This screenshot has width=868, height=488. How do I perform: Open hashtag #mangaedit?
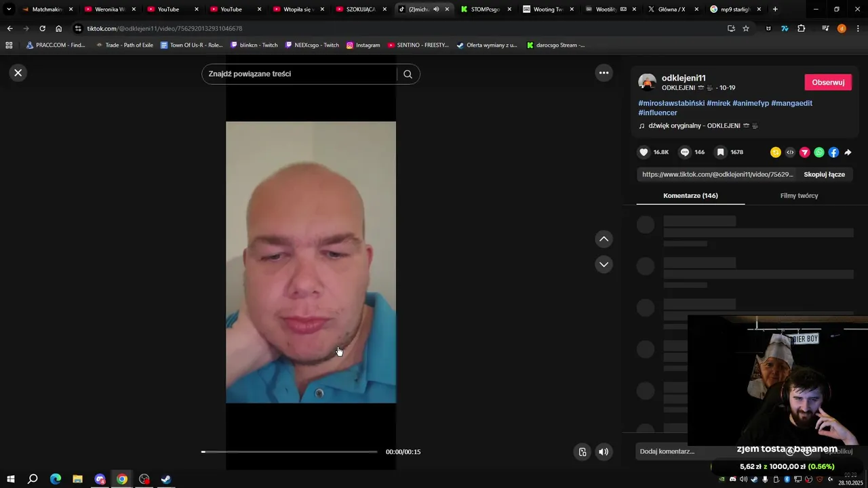pyautogui.click(x=791, y=103)
